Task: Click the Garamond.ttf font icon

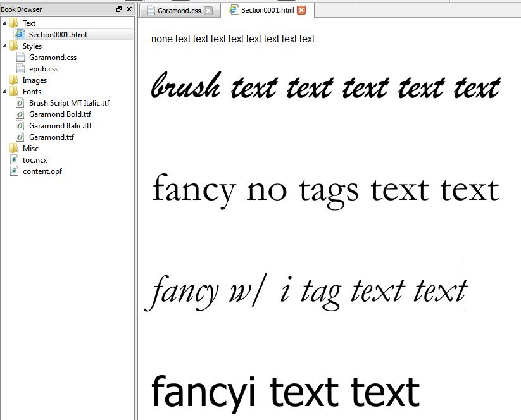Action: (x=20, y=137)
